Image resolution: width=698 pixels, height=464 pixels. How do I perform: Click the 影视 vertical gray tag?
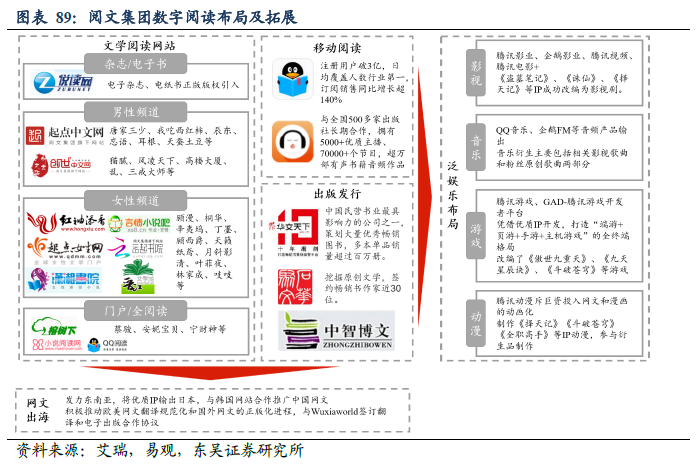[x=475, y=73]
